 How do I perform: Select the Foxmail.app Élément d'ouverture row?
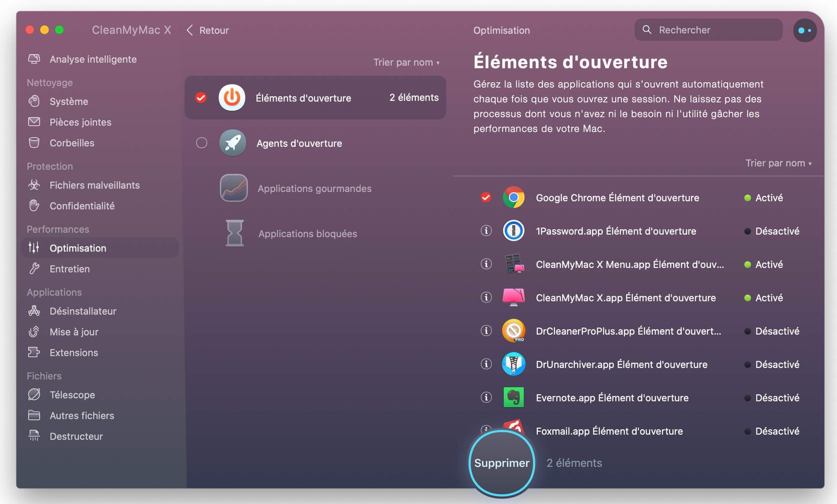(x=638, y=431)
